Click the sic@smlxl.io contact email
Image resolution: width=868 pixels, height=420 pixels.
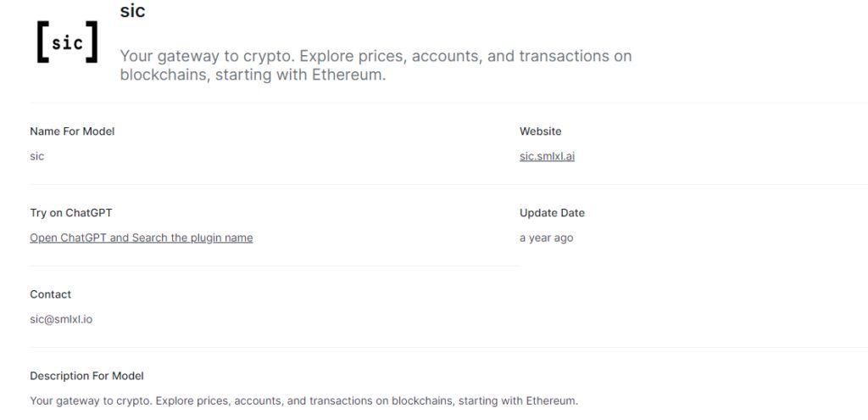62,319
